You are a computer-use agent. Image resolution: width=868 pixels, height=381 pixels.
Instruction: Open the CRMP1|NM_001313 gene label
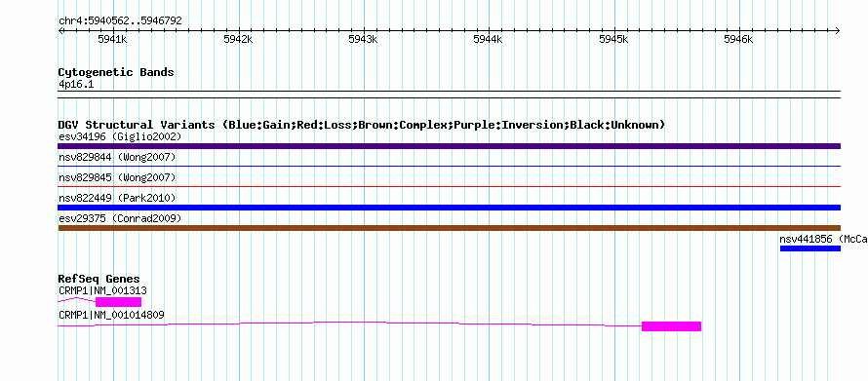pyautogui.click(x=102, y=290)
